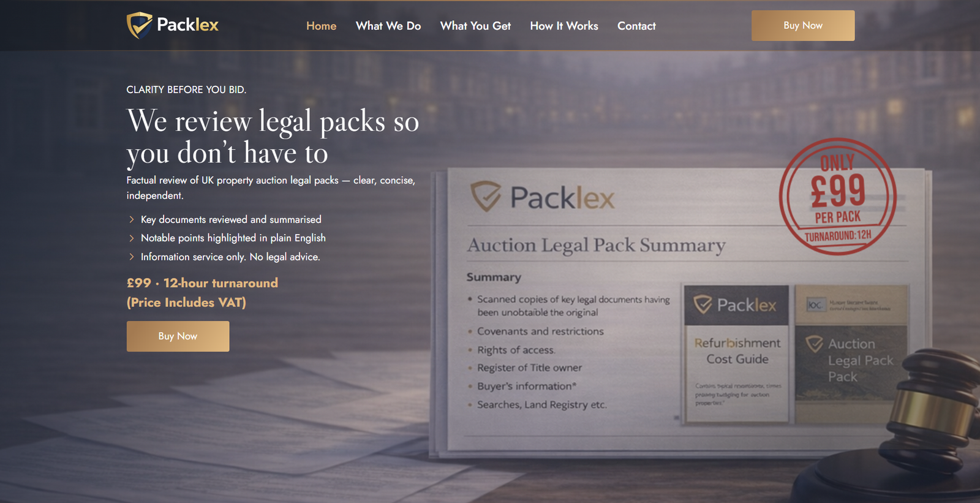This screenshot has width=980, height=503.
Task: Click chevron beside Notable points highlighted
Action: tap(131, 238)
